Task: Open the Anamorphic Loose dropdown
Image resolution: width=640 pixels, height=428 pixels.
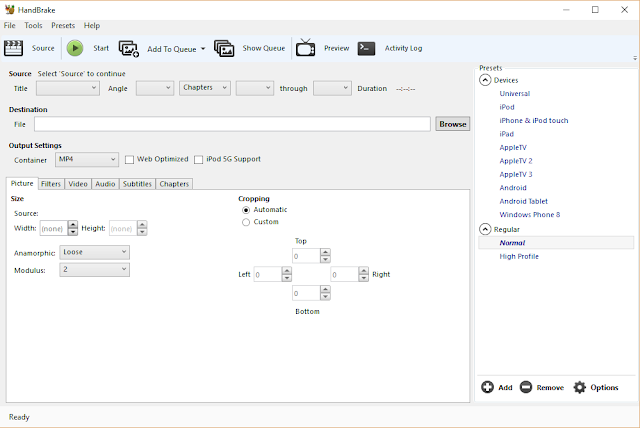Action: [94, 253]
